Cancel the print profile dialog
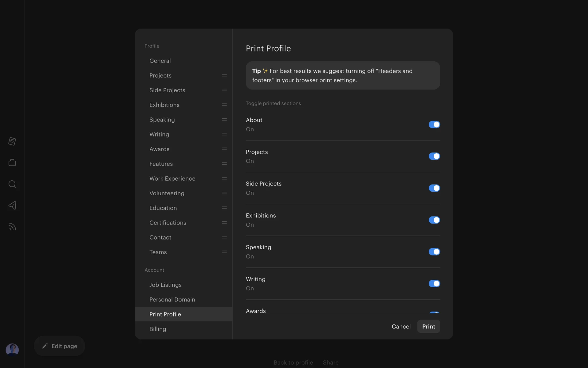Screen dimensions: 588x368 [401, 327]
